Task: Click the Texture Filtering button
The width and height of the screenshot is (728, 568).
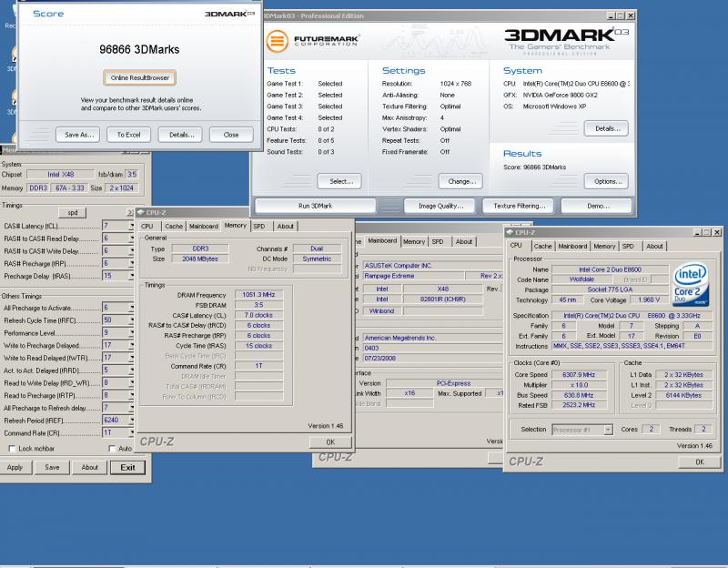Action: click(x=519, y=206)
